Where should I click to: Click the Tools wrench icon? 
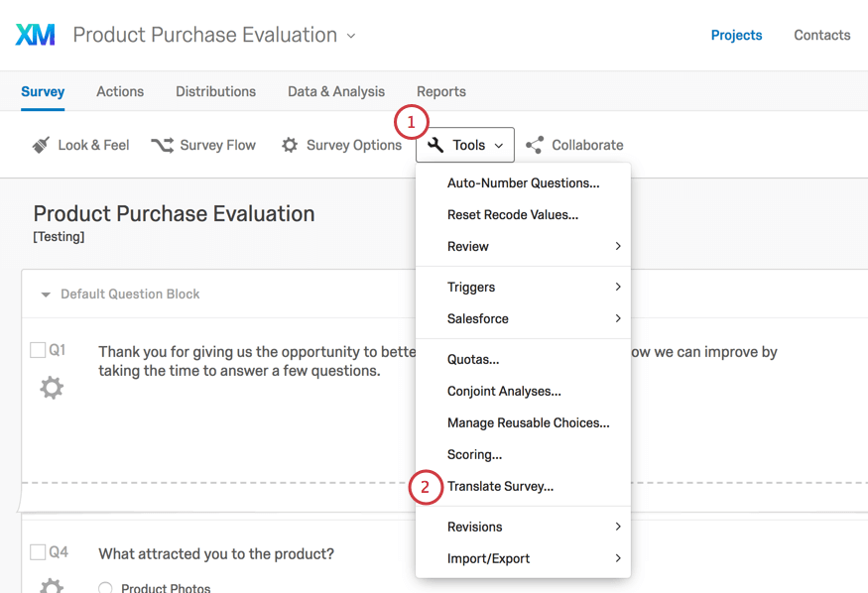(435, 145)
